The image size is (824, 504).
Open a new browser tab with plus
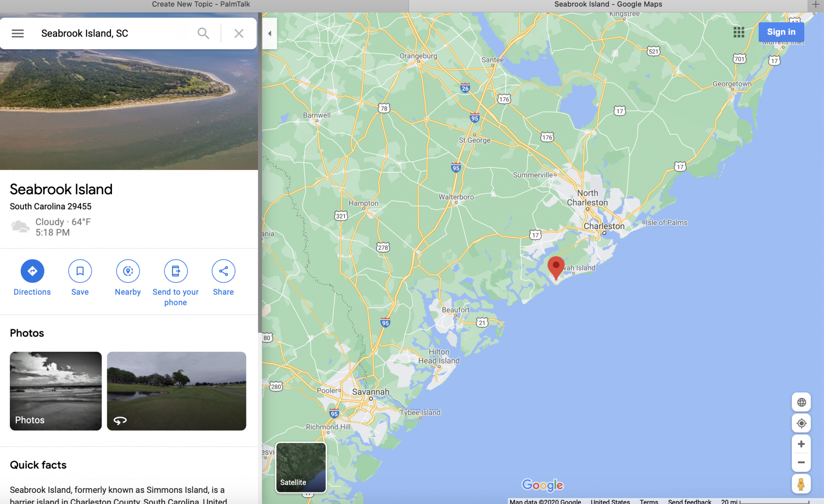coord(815,5)
